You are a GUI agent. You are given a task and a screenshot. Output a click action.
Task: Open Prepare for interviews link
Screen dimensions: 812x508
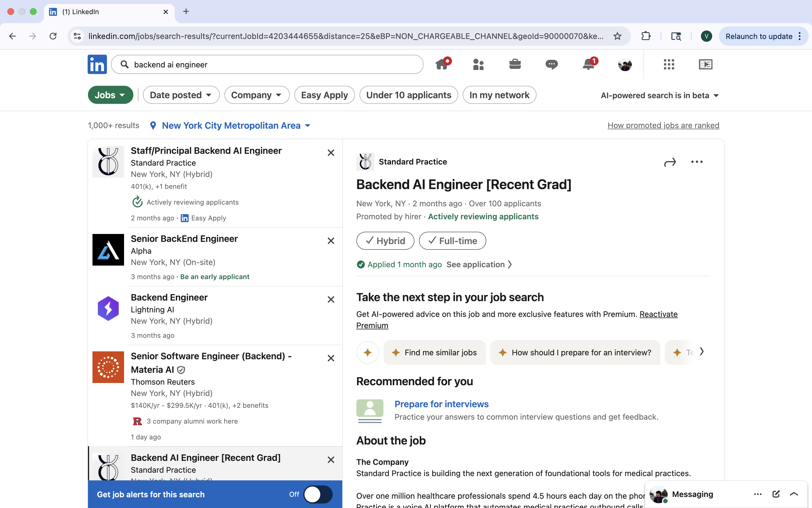click(x=442, y=404)
